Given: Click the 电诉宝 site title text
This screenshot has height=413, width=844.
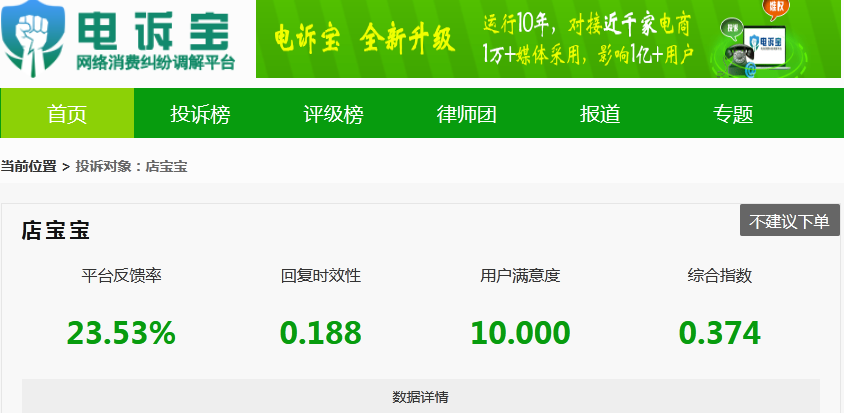Looking at the screenshot, I should click(x=154, y=30).
